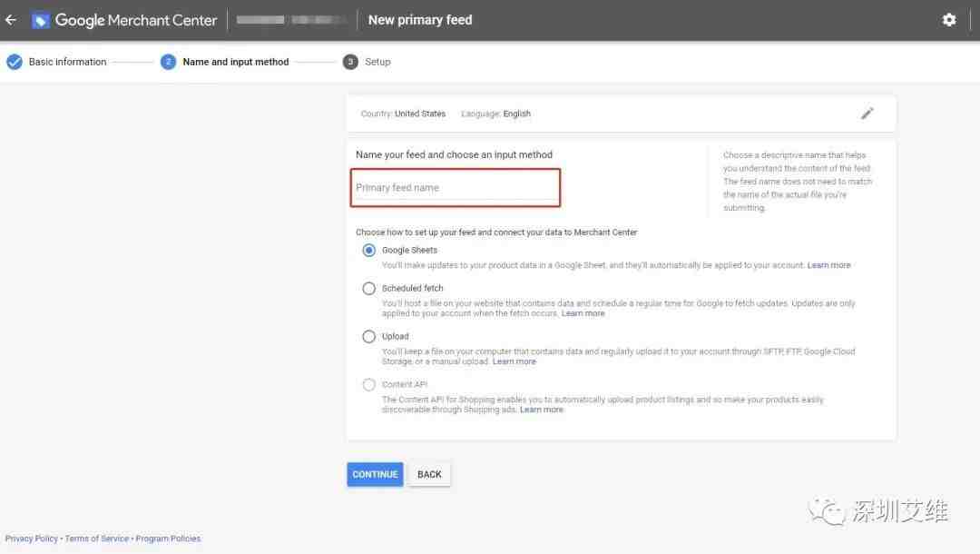
Task: Focus the Primary feed name field
Action: pos(455,188)
